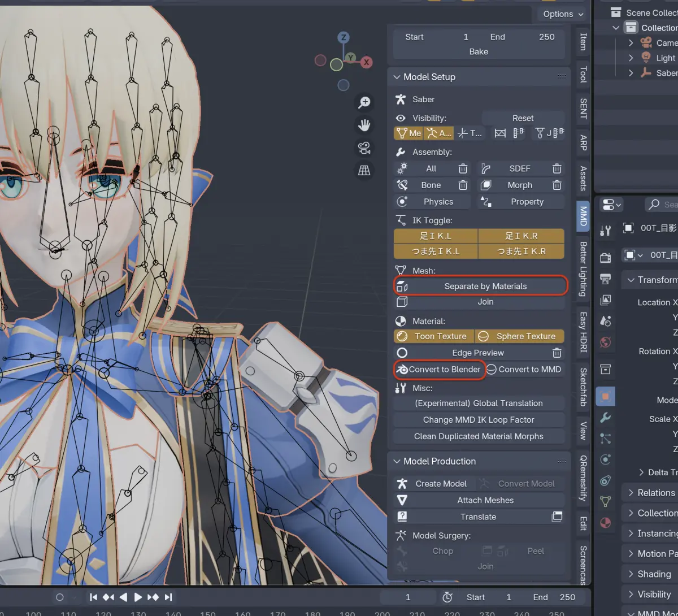This screenshot has width=678, height=616.
Task: Delete Morph assembly with its trash icon
Action: 557,185
